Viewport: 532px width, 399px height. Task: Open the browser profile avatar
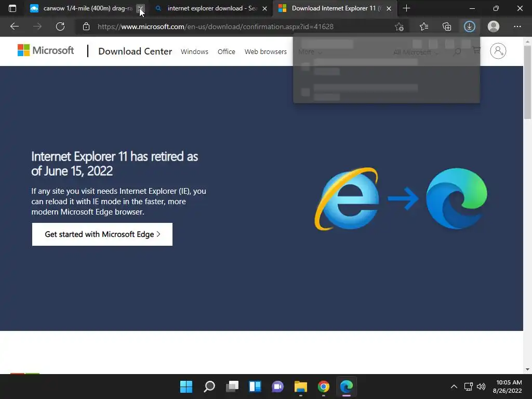point(494,26)
